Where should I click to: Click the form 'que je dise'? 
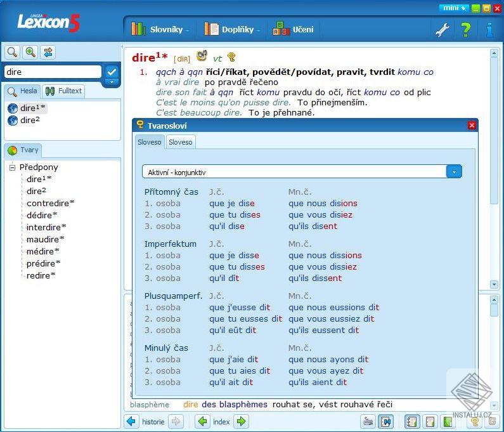tap(232, 204)
